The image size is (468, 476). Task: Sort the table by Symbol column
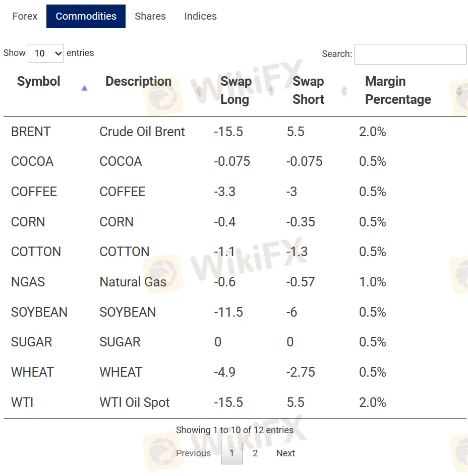38,81
